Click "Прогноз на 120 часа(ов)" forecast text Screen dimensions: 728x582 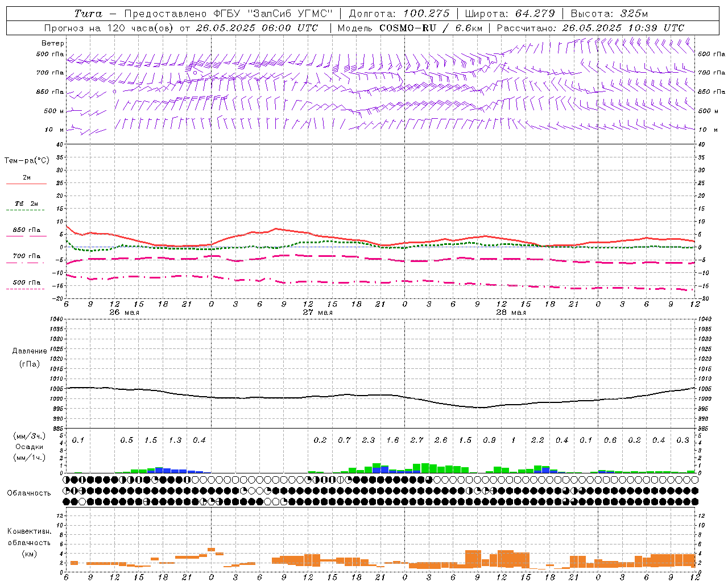pos(110,28)
